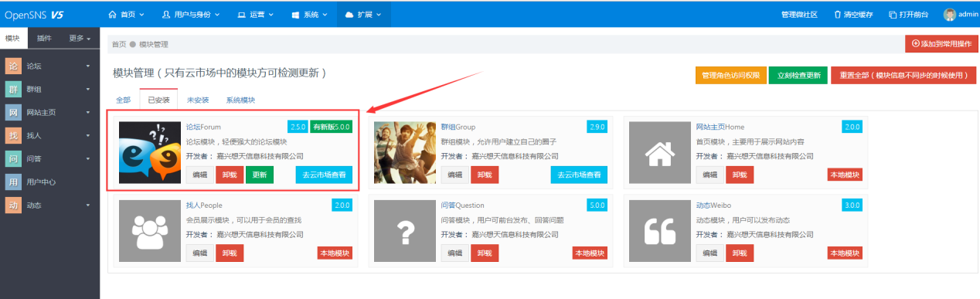Open the 系统 top menu

point(310,14)
